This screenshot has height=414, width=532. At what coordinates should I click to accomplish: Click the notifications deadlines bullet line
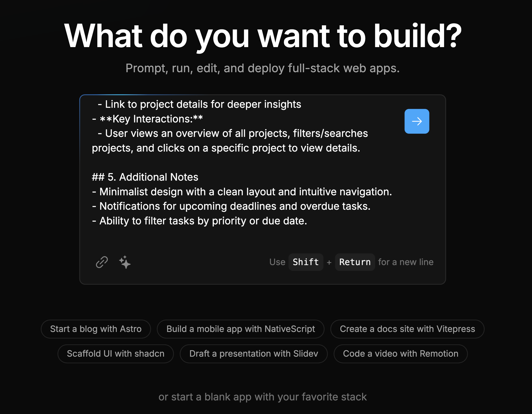[231, 206]
